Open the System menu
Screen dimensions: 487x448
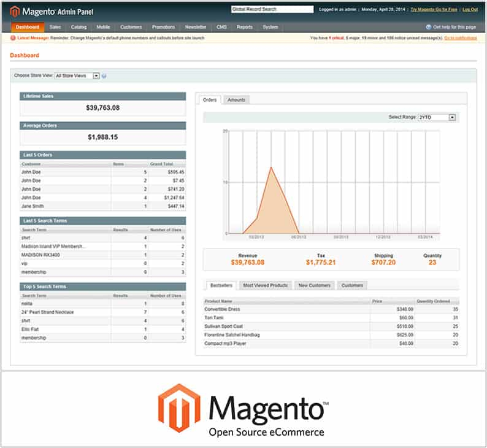(270, 27)
